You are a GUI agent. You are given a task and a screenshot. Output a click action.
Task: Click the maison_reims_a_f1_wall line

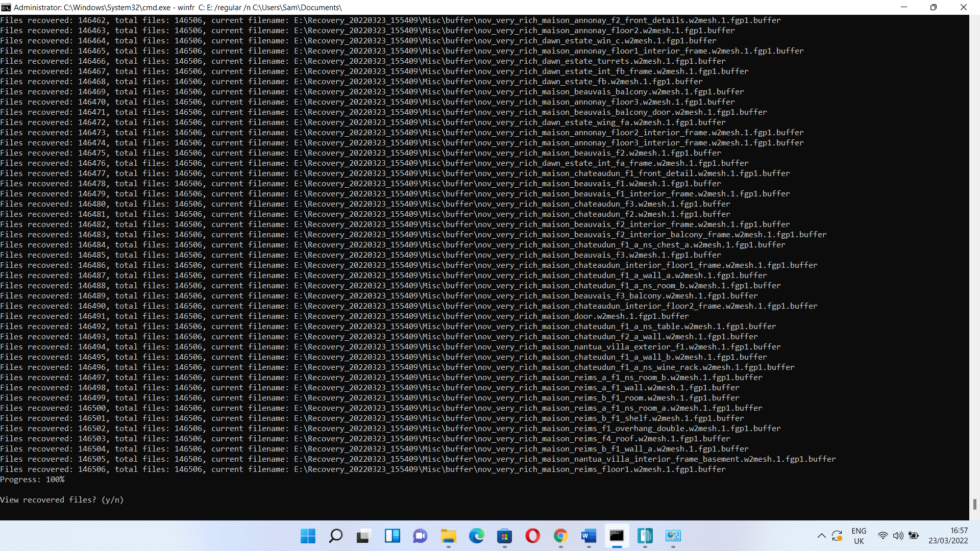[370, 388]
